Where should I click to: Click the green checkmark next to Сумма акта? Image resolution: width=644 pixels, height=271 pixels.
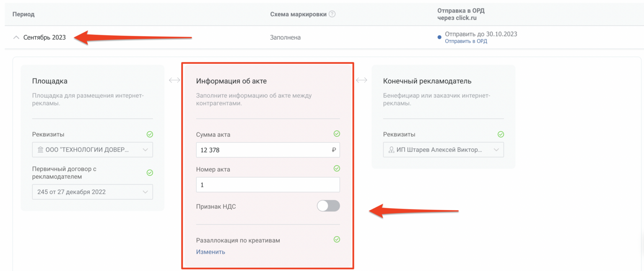click(x=337, y=133)
